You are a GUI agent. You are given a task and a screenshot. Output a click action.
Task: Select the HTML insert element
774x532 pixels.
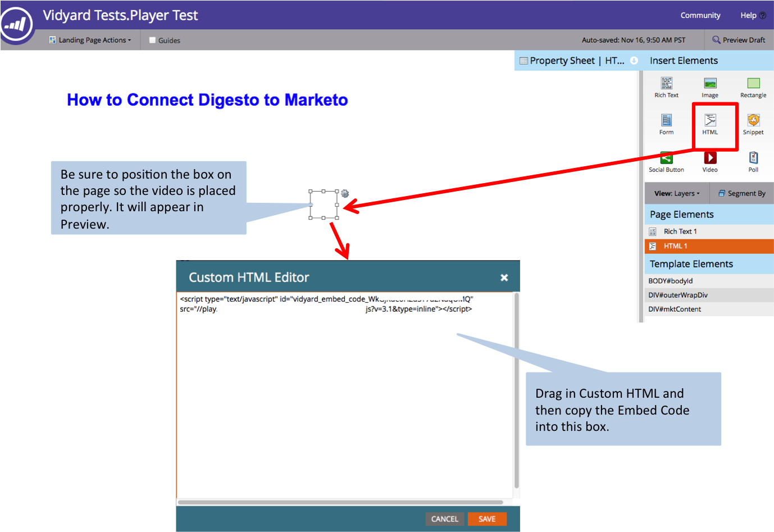click(710, 125)
